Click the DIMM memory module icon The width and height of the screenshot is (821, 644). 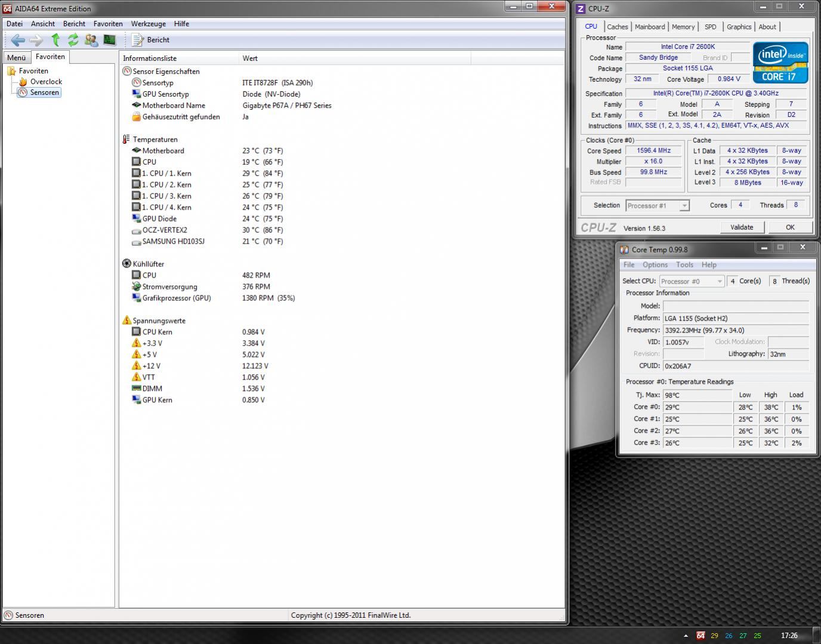[136, 389]
